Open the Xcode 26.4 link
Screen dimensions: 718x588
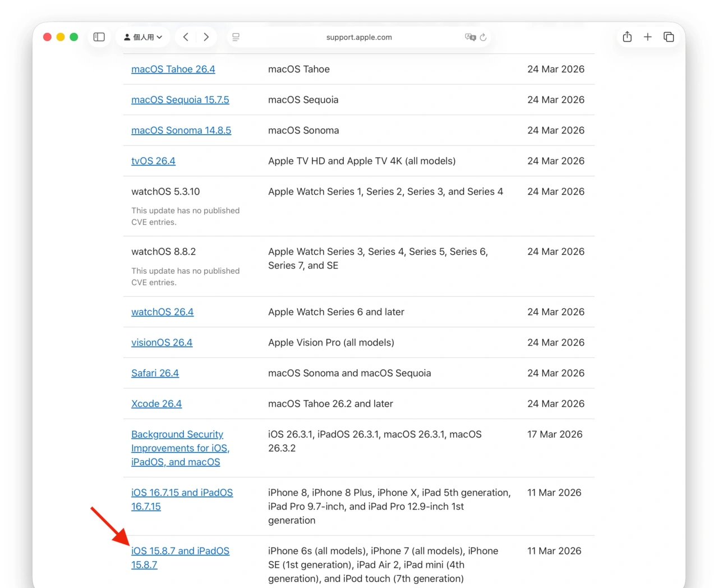click(x=157, y=403)
